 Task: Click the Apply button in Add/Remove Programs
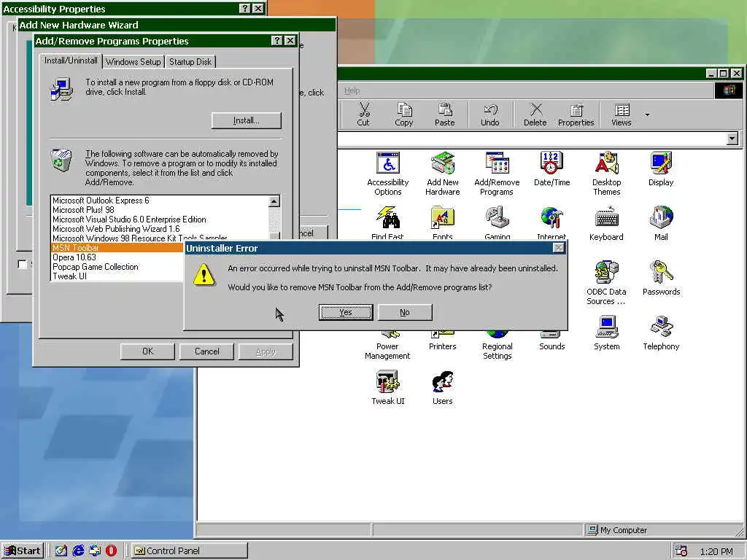click(266, 351)
